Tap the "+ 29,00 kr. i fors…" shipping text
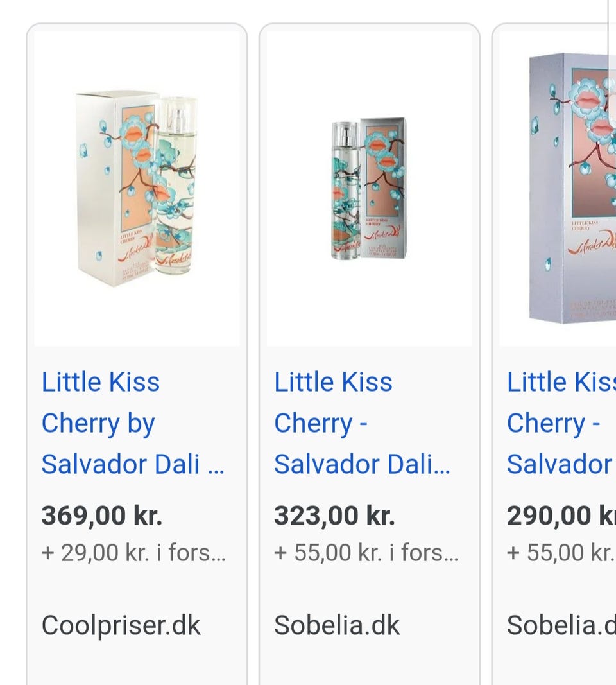 pos(133,552)
